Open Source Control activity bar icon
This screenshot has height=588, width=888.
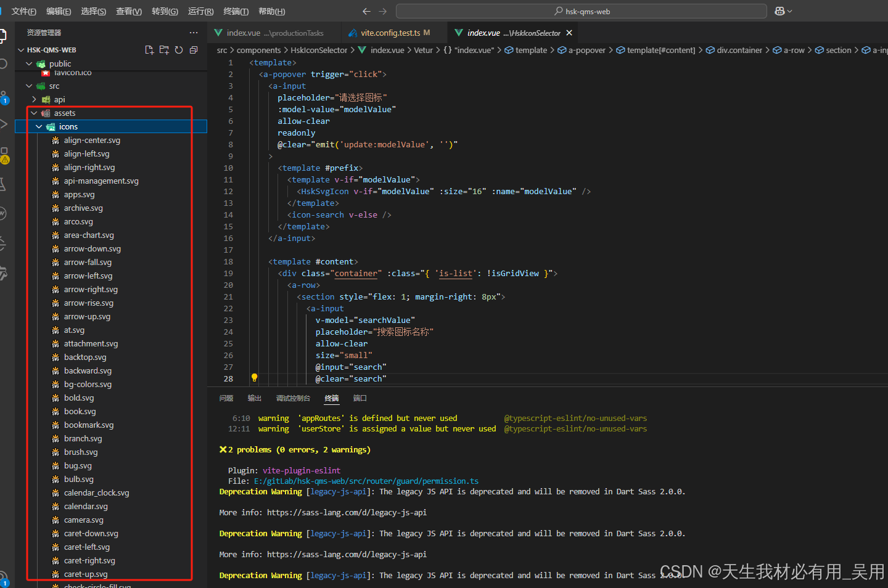click(x=4, y=97)
